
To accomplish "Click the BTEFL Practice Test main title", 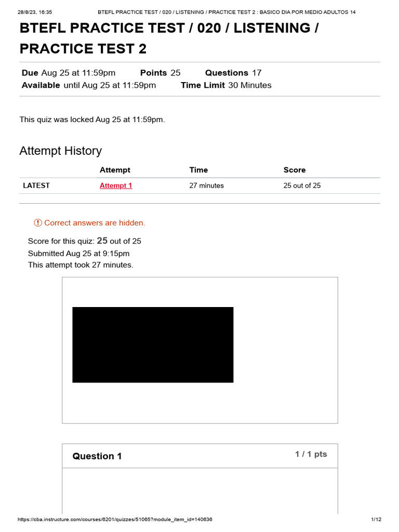I will coord(169,38).
